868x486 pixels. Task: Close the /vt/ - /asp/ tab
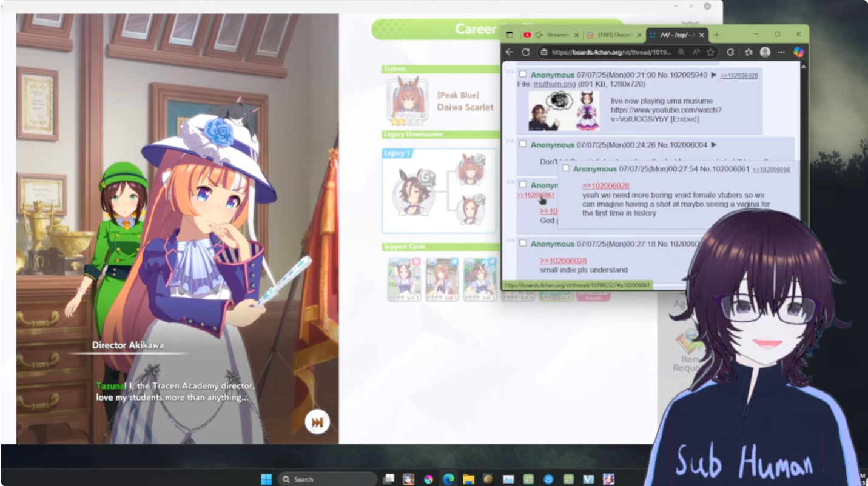tap(702, 35)
